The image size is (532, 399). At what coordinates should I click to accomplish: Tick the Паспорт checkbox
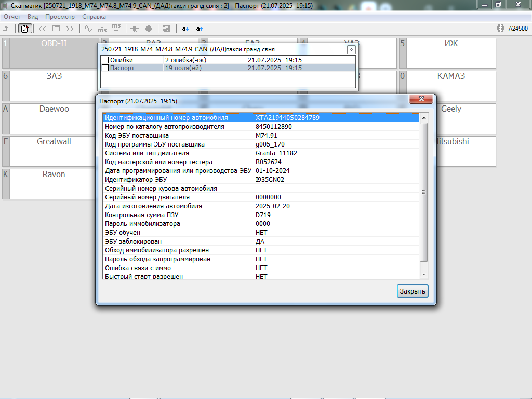pyautogui.click(x=105, y=68)
